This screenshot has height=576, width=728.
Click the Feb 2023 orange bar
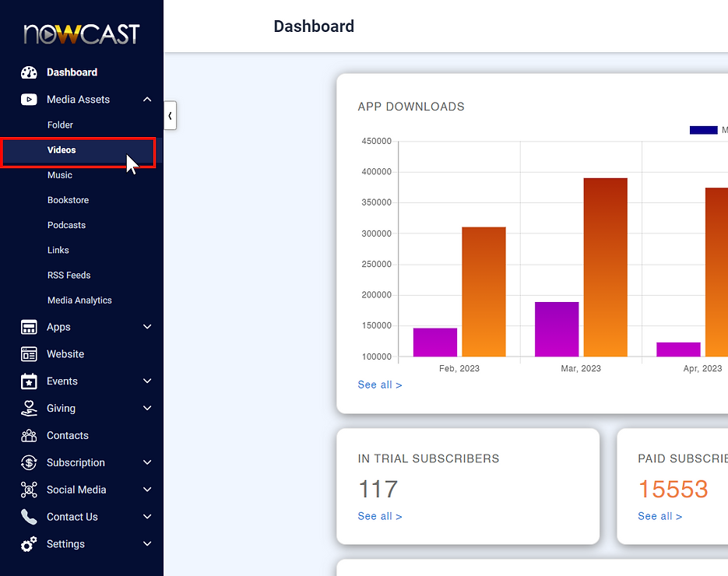point(484,291)
